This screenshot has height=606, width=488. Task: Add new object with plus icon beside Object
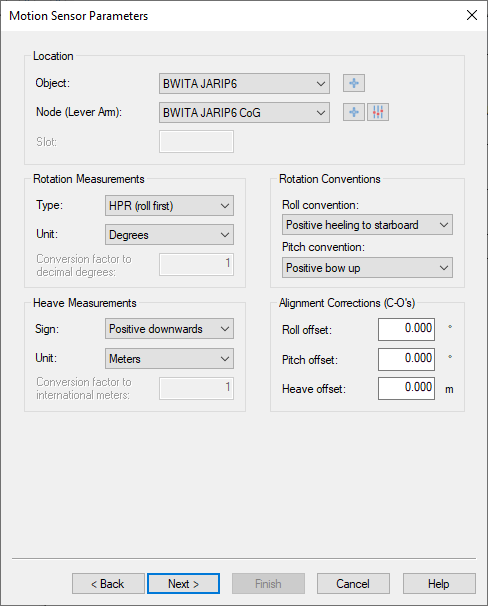point(354,83)
